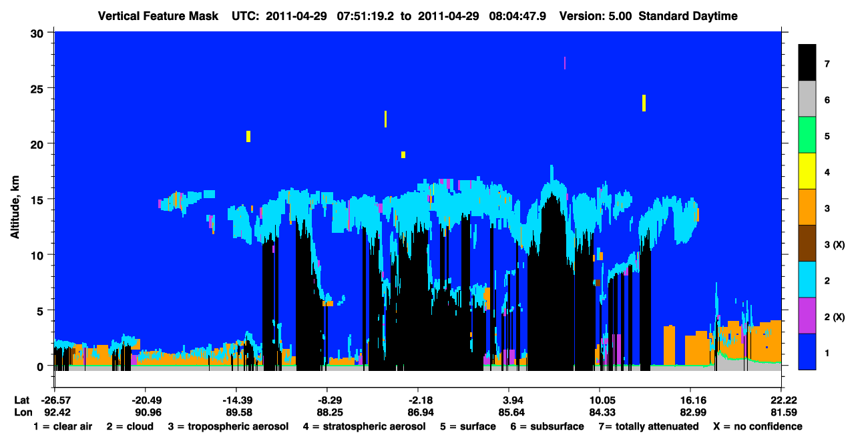The height and width of the screenshot is (445, 868).
Task: Click the 'X = no confidence' caption
Action: pyautogui.click(x=758, y=426)
